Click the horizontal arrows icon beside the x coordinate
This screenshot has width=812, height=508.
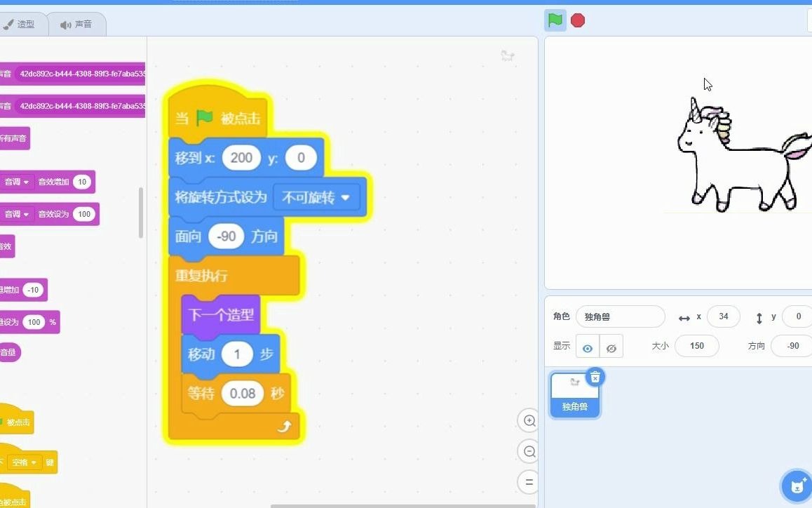pos(684,316)
